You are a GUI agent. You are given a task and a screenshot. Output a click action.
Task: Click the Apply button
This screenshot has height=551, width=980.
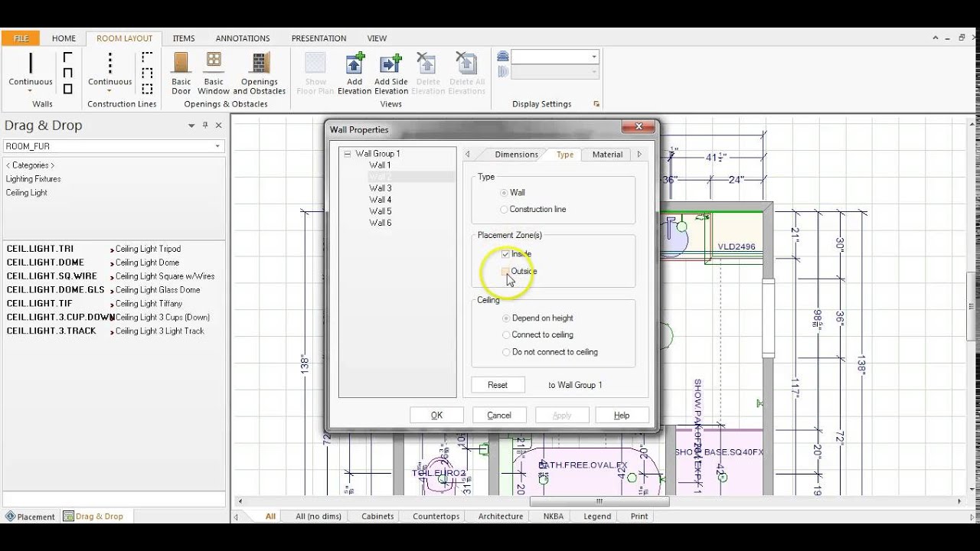[562, 416]
